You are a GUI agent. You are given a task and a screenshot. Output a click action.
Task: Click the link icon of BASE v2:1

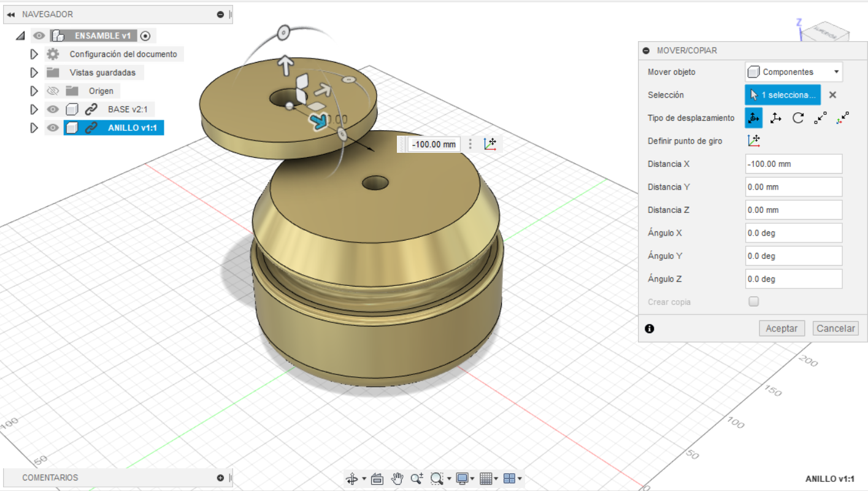click(91, 109)
